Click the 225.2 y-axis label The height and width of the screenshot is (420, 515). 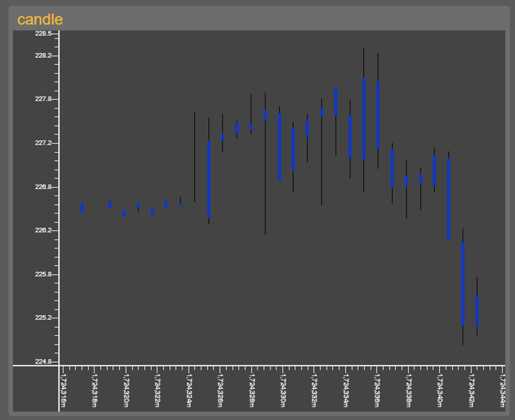(44, 317)
